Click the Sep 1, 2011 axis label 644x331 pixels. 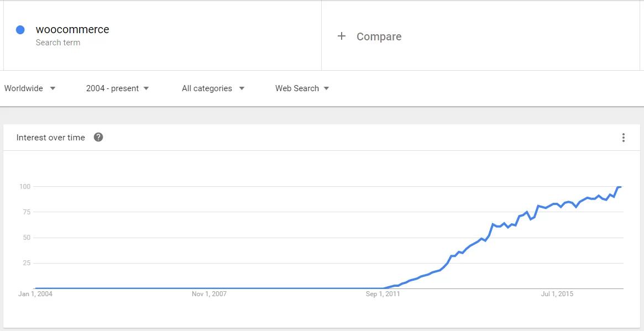click(383, 294)
